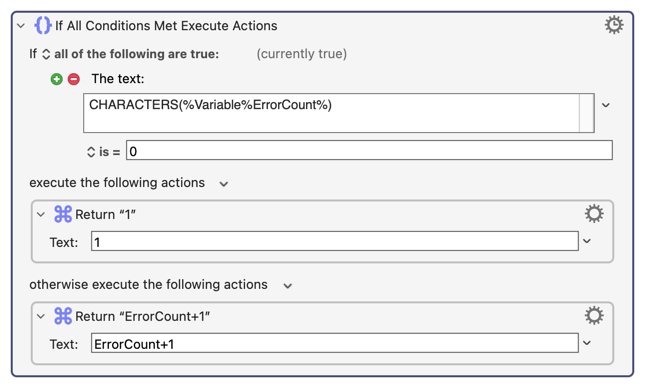
Task: Click the gear icon of the If All Conditions action
Action: tap(614, 25)
